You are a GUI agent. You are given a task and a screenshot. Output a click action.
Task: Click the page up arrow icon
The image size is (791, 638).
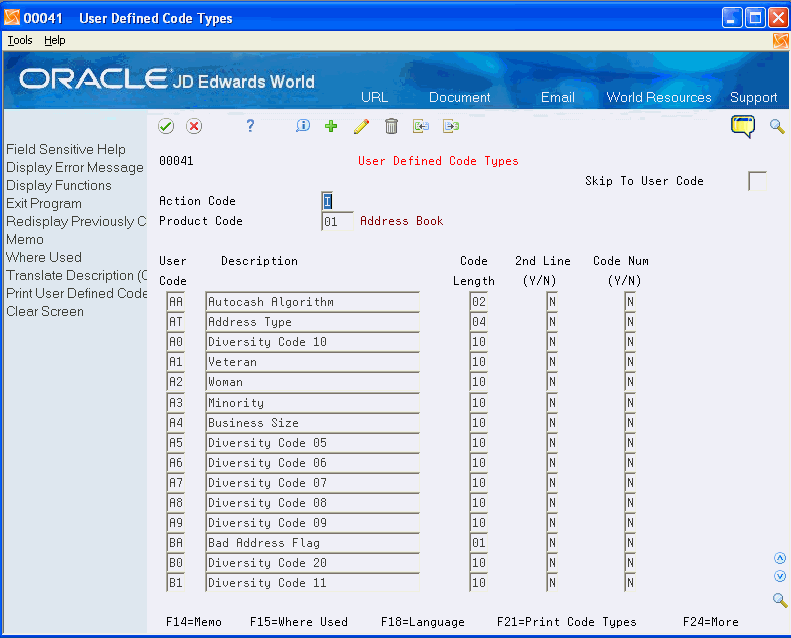780,558
